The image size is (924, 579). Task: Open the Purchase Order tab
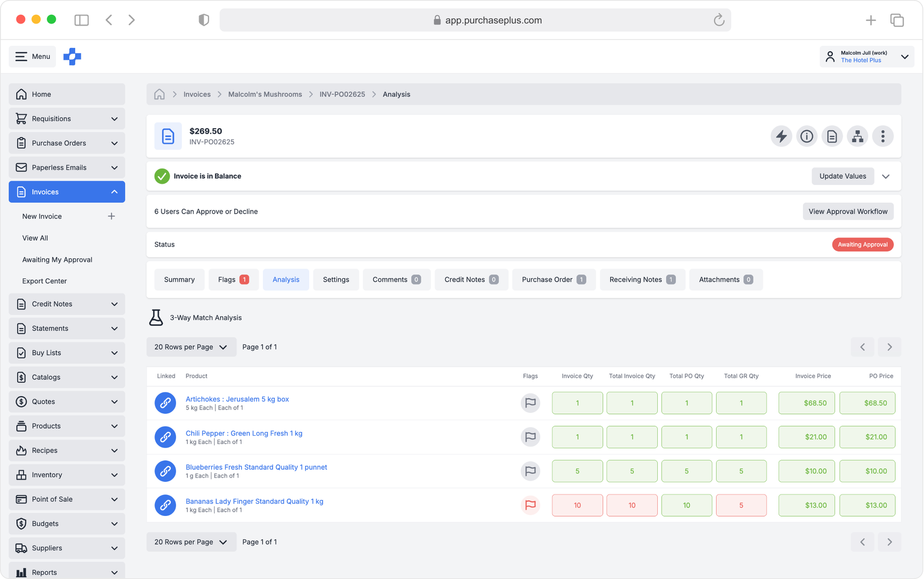[x=554, y=280]
